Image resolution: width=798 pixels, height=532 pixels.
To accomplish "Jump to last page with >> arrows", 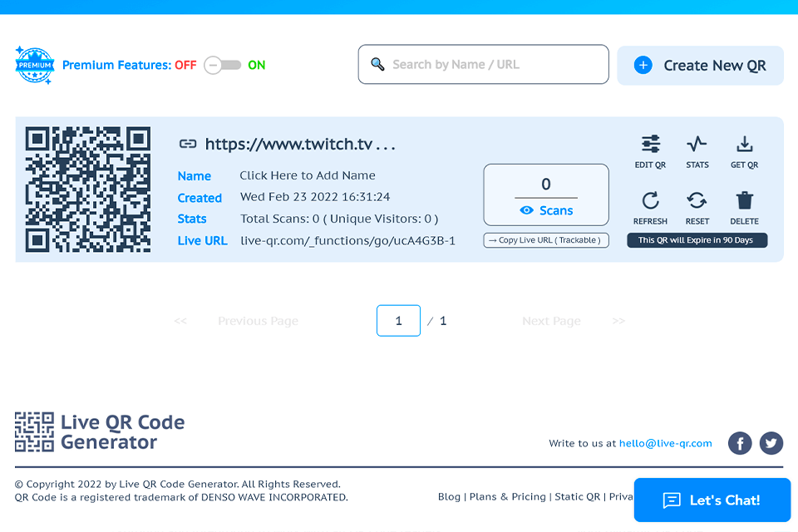I will click(x=618, y=321).
